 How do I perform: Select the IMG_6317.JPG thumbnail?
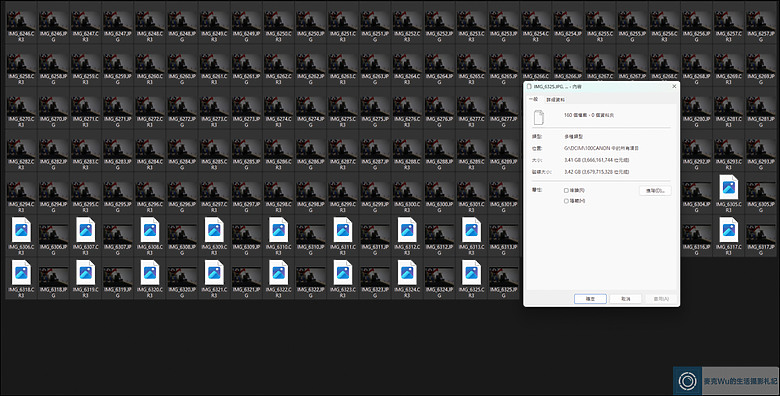click(x=761, y=235)
